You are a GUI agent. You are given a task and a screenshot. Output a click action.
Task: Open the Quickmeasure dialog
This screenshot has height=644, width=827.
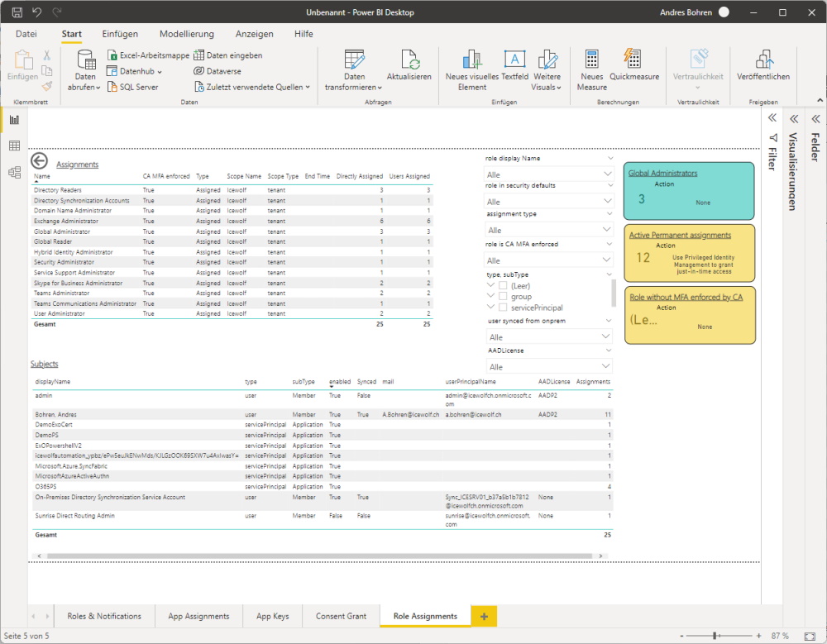pyautogui.click(x=634, y=66)
